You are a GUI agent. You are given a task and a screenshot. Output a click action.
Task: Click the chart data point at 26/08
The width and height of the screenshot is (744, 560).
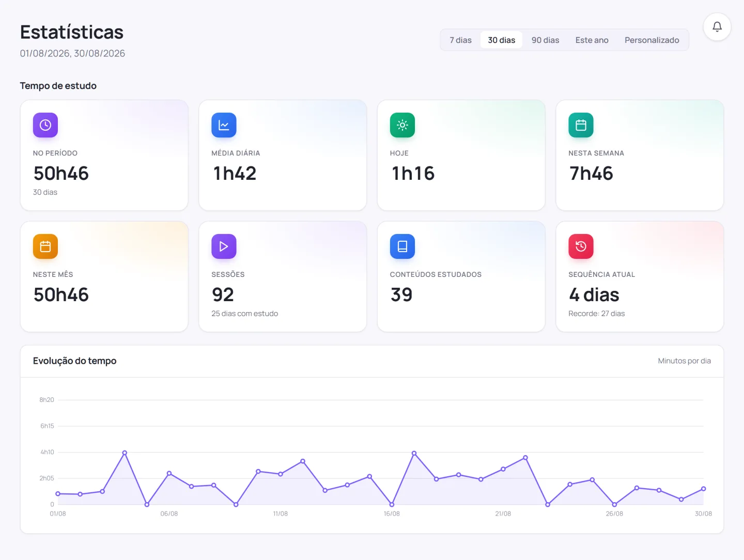[x=614, y=504]
